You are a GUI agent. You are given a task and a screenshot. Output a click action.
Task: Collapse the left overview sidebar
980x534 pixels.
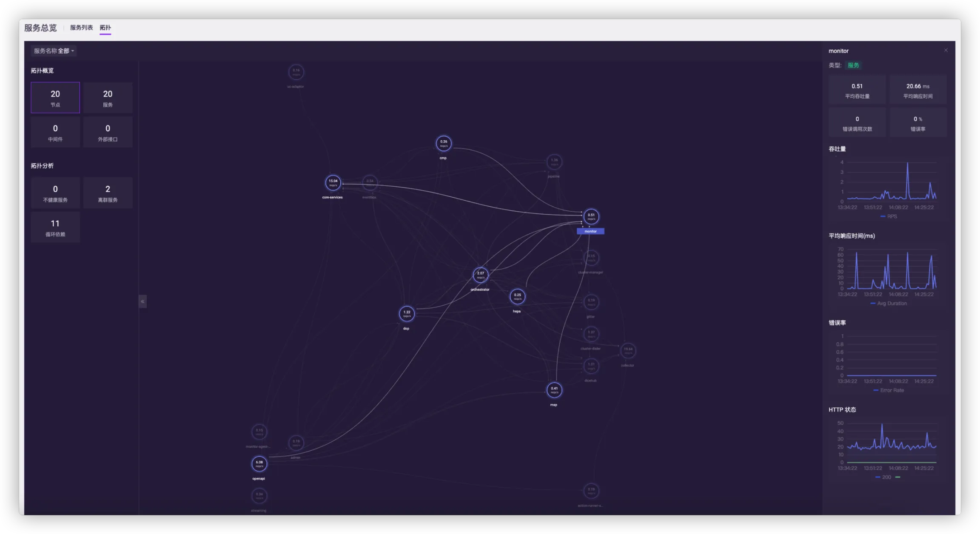click(142, 301)
